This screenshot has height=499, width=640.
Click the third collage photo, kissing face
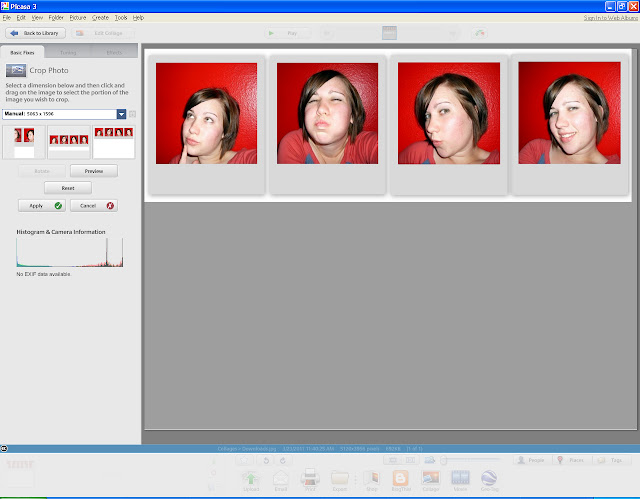click(449, 113)
